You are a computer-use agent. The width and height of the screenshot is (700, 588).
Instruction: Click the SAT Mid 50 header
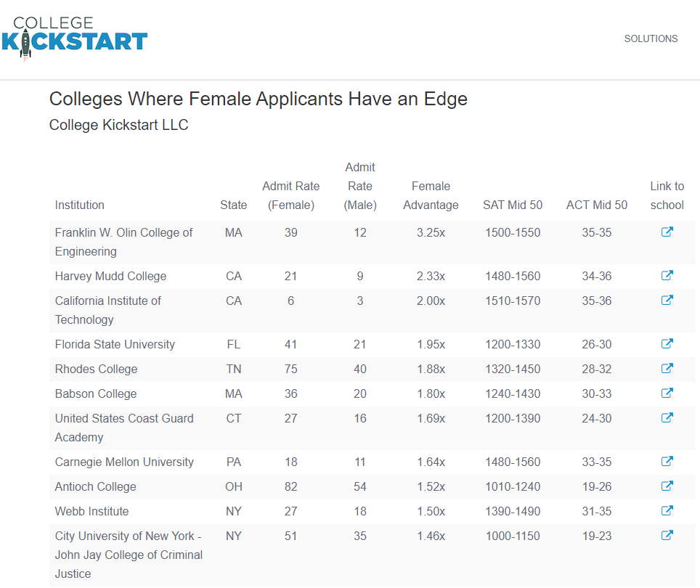tap(513, 205)
